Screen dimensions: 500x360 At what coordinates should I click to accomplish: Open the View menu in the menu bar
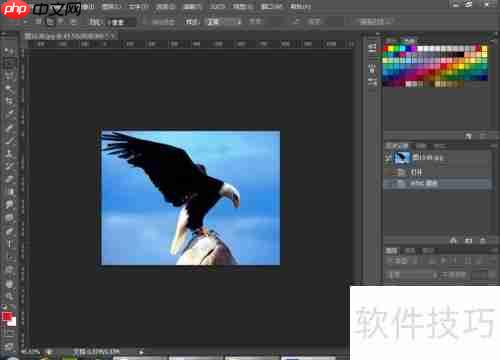pos(242,6)
